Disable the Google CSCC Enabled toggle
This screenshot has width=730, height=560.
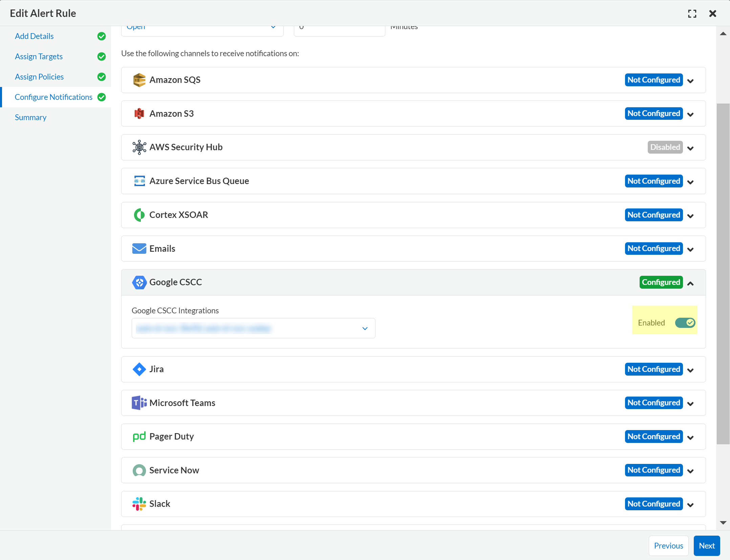pyautogui.click(x=685, y=323)
